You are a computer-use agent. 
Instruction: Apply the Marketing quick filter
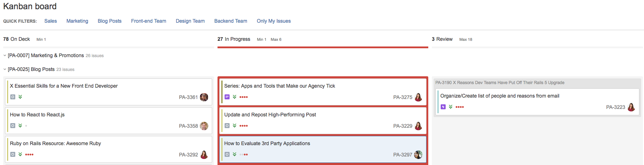(x=77, y=21)
